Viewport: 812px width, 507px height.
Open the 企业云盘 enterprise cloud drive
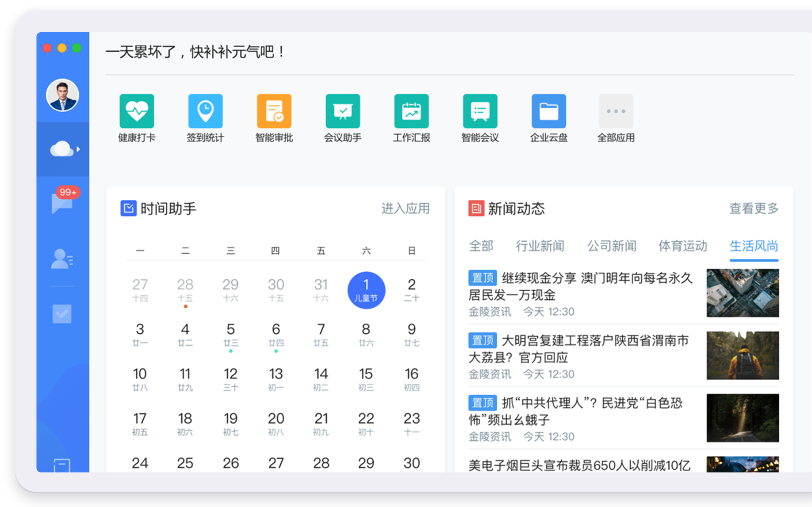pos(548,111)
